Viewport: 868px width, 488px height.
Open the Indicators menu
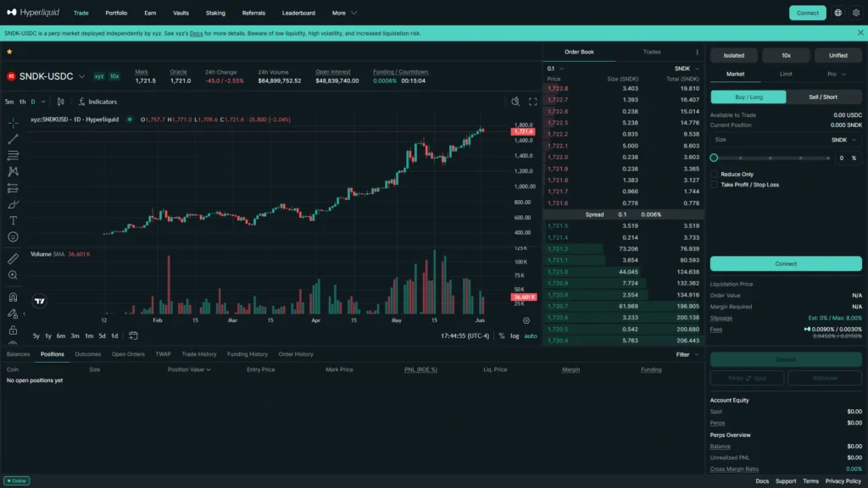[x=97, y=102]
